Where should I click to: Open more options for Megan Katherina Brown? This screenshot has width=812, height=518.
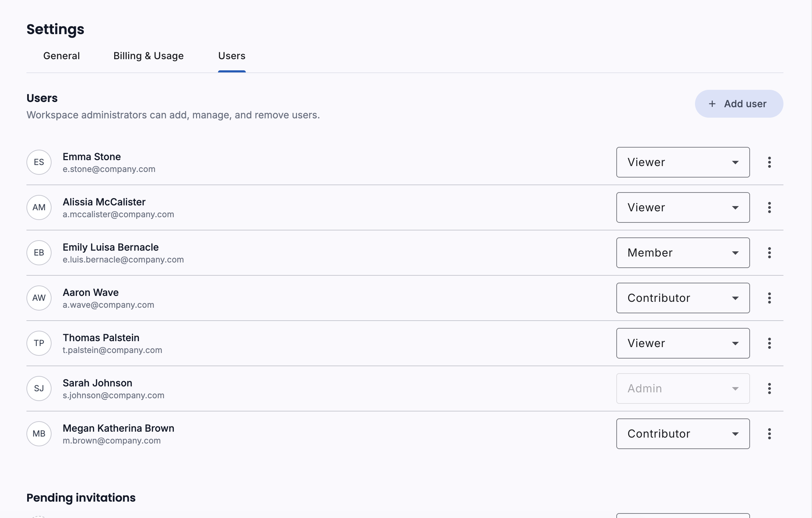(769, 434)
